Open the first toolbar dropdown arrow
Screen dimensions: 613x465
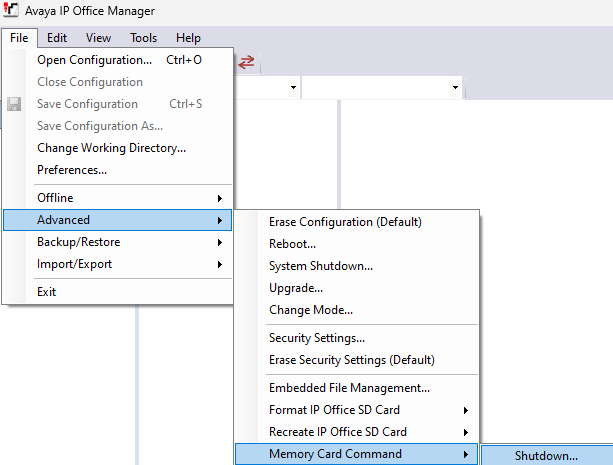click(x=293, y=87)
